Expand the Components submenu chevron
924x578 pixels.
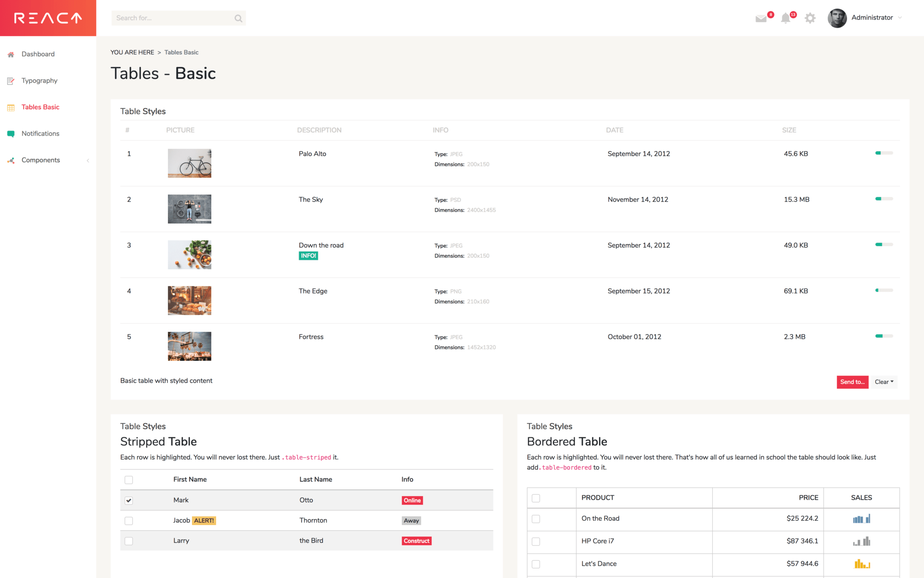coord(88,160)
